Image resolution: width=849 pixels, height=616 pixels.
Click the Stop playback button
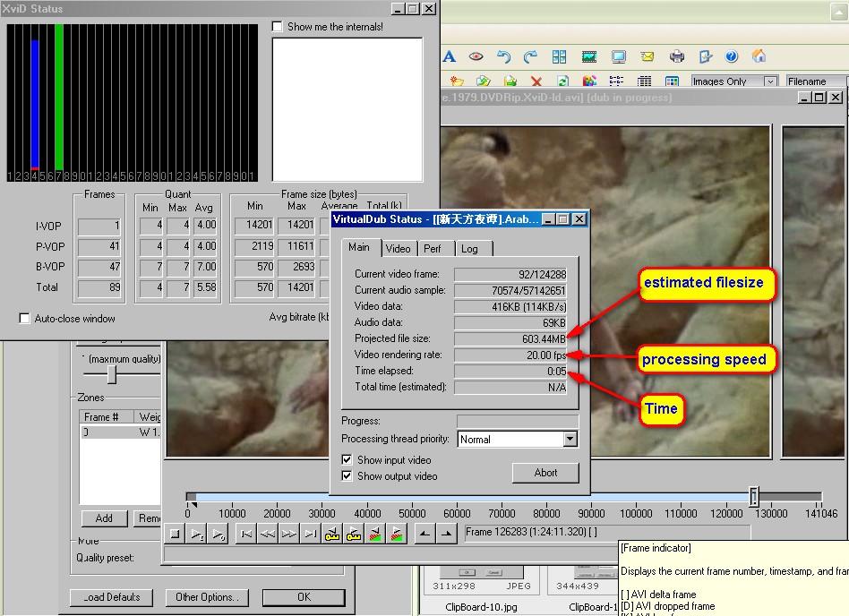click(175, 535)
